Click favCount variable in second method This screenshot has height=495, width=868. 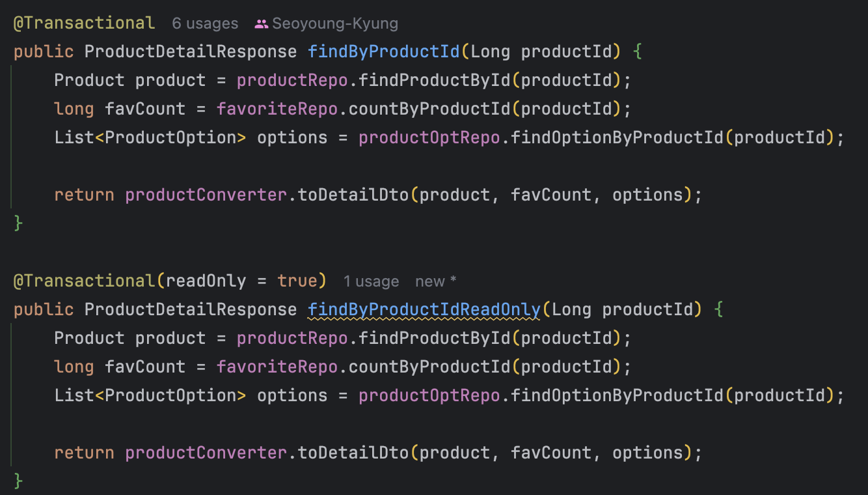pos(145,367)
